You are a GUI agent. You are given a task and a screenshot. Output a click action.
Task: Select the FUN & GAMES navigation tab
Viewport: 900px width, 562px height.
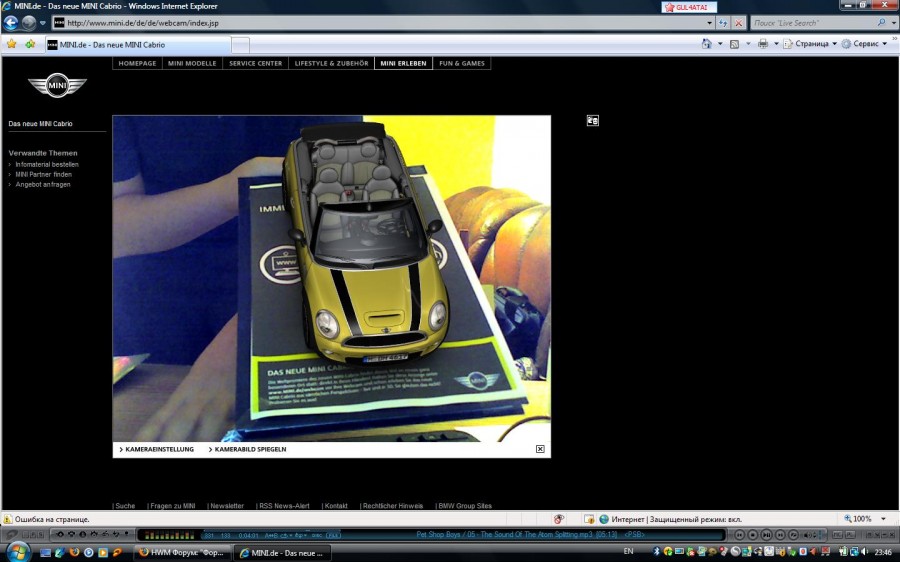tap(462, 63)
